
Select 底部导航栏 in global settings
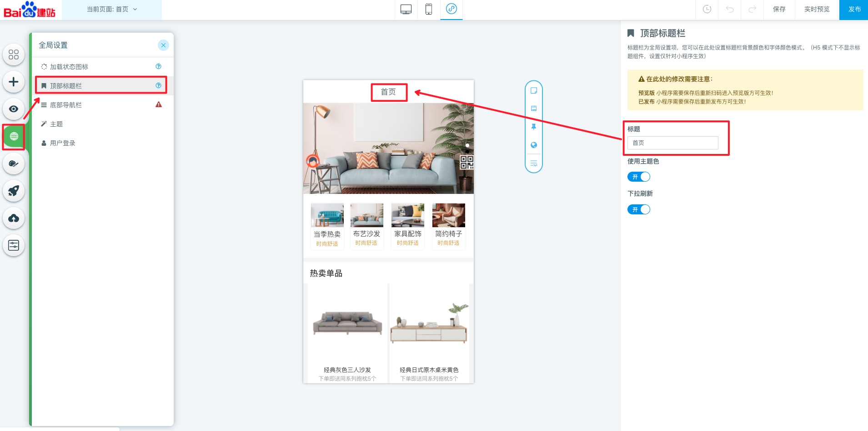tap(66, 105)
